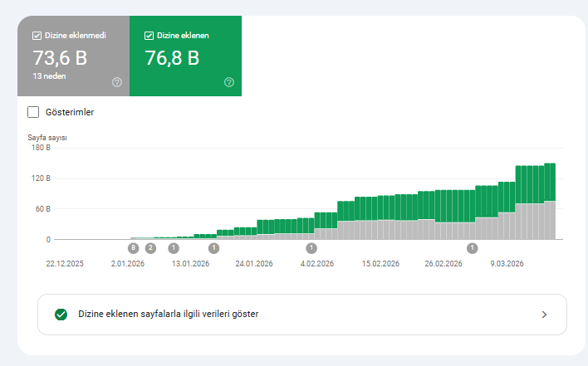Screen dimensions: 588x366
Task: Click marker 1 before 9.03.2026
Action: tap(472, 248)
